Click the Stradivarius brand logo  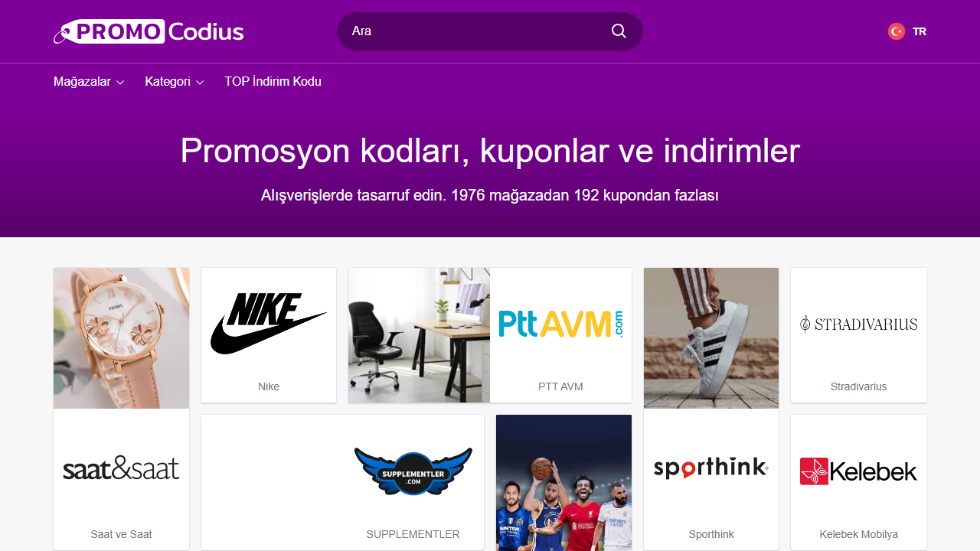point(858,324)
